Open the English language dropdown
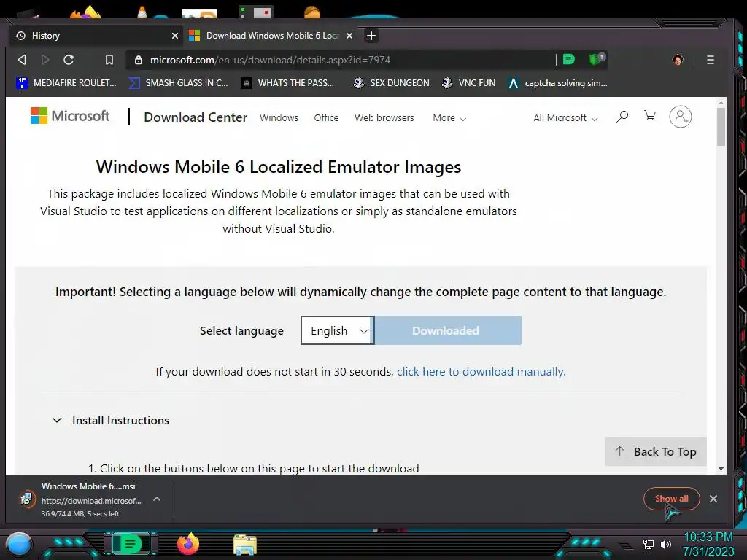Screen dimensions: 747x560 [337, 330]
